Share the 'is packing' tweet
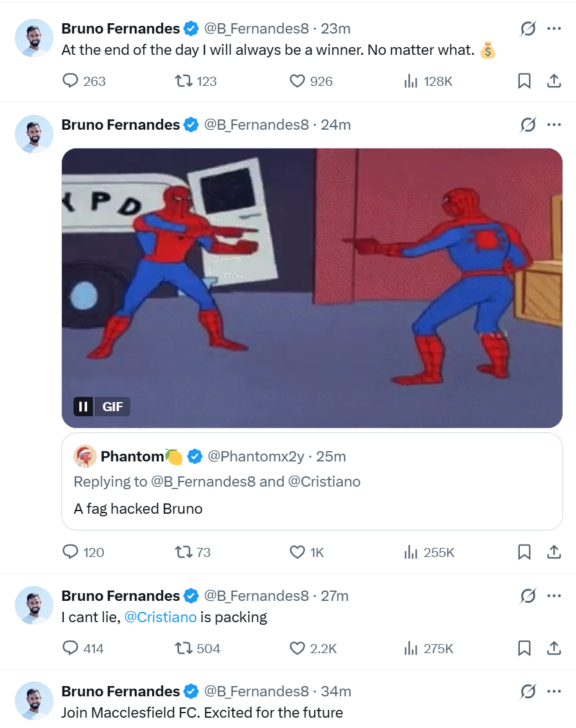Image resolution: width=576 pixels, height=728 pixels. 553,649
